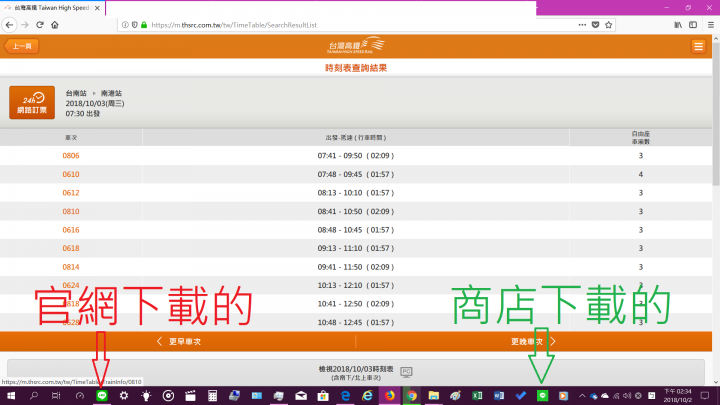Click the 時刻表查詢結果 page title
The height and width of the screenshot is (405, 720).
[x=356, y=68]
